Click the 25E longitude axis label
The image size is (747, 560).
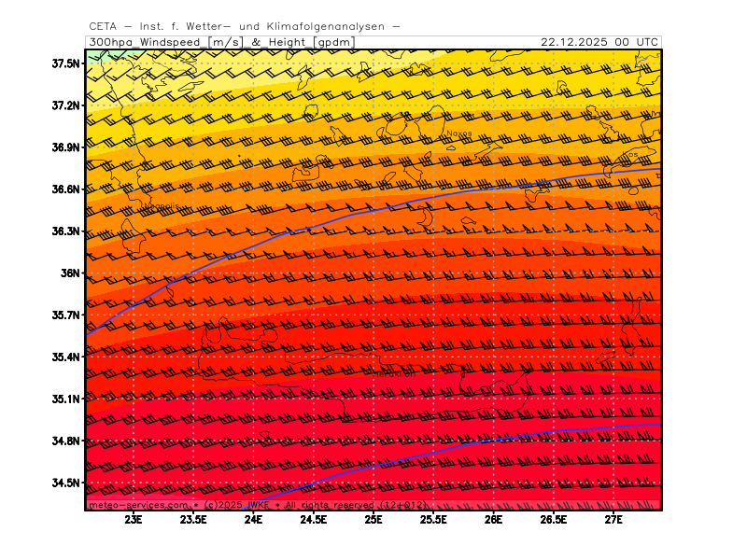(x=373, y=519)
